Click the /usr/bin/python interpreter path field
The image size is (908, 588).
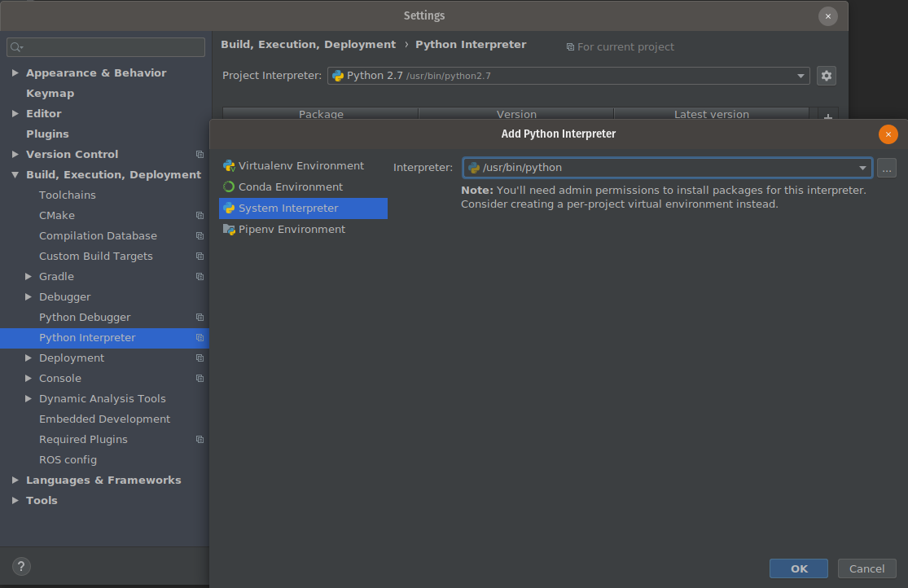coord(667,168)
